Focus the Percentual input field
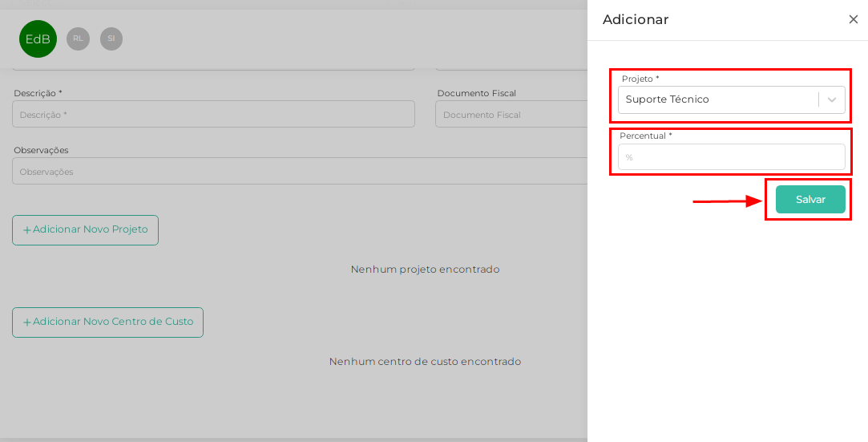Viewport: 868px width, 442px height. pos(731,156)
